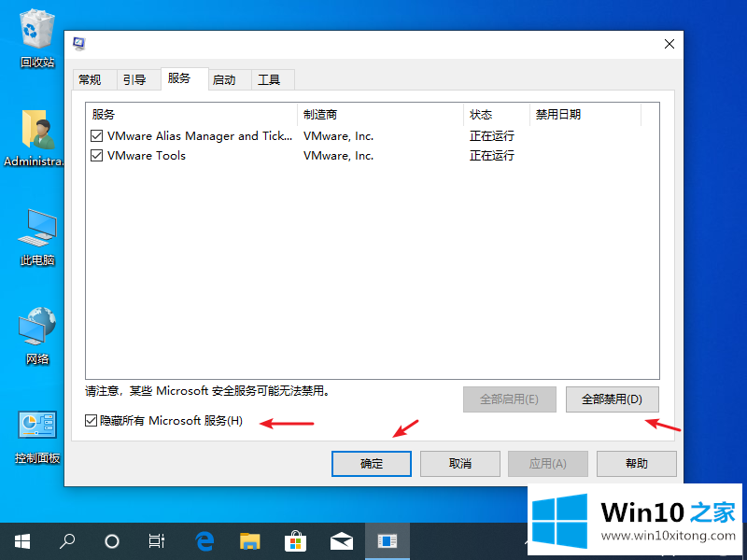Open the 控制面板 desktop icon

(37, 429)
